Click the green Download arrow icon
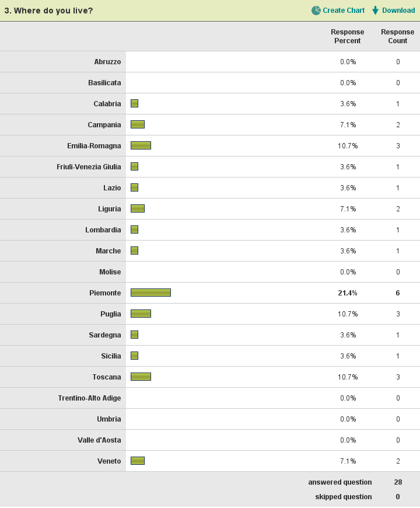 coord(375,11)
